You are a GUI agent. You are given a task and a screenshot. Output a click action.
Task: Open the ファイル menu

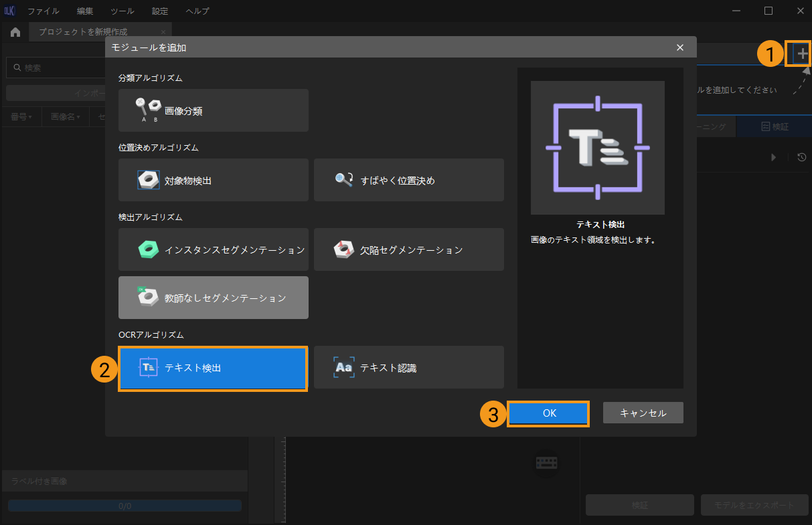coord(43,11)
